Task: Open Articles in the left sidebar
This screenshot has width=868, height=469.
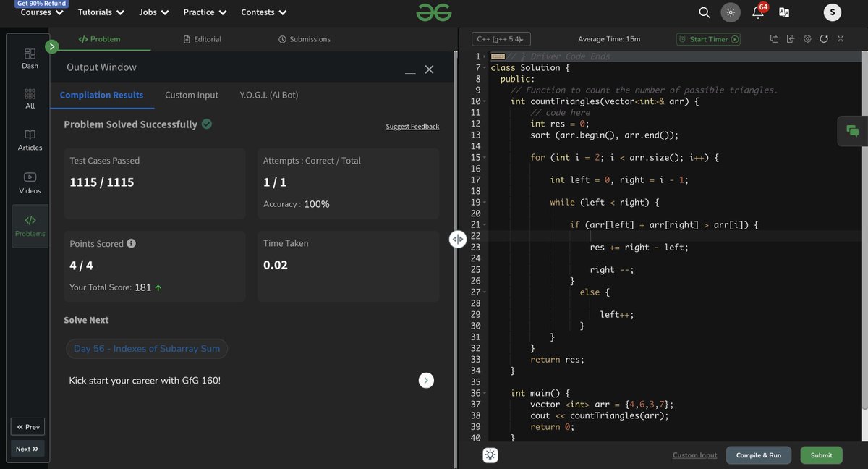Action: pos(30,140)
